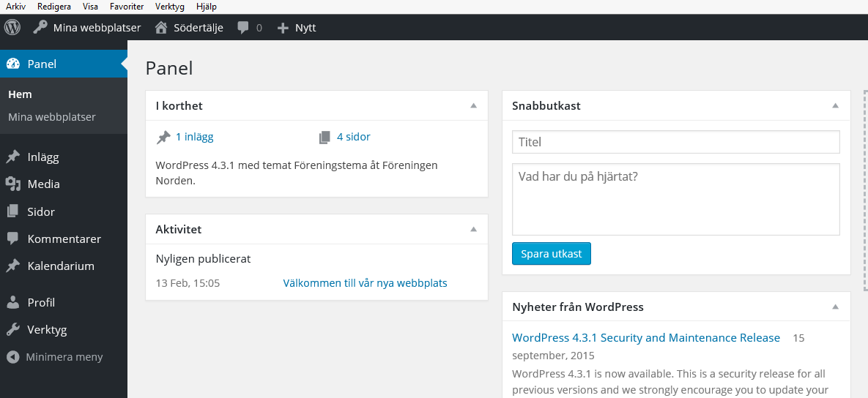Click into the Titel input field
This screenshot has height=398, width=868.
pyautogui.click(x=676, y=142)
